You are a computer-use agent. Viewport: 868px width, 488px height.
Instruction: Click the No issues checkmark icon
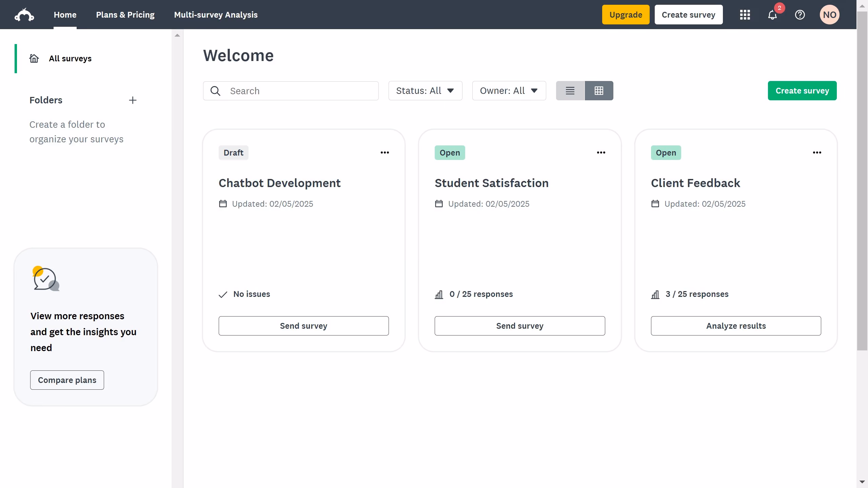223,294
